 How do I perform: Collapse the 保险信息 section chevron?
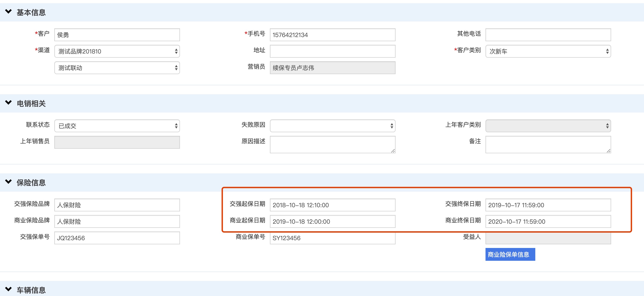point(8,182)
